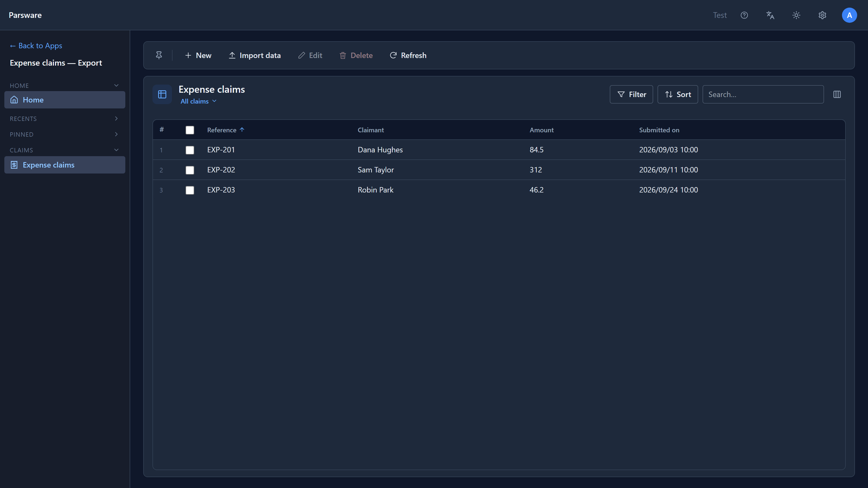Image resolution: width=868 pixels, height=488 pixels.
Task: Click the table view icon beside Expense claims title
Action: tap(162, 94)
